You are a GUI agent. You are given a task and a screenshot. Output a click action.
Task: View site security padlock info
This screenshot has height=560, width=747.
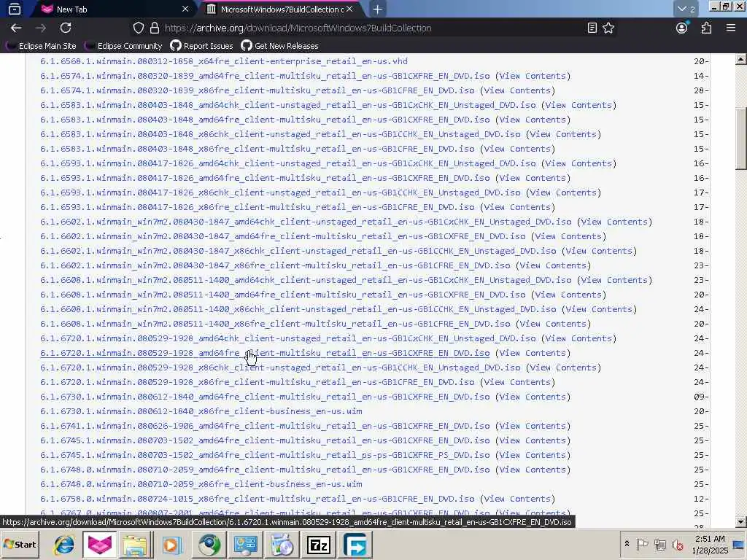point(155,28)
